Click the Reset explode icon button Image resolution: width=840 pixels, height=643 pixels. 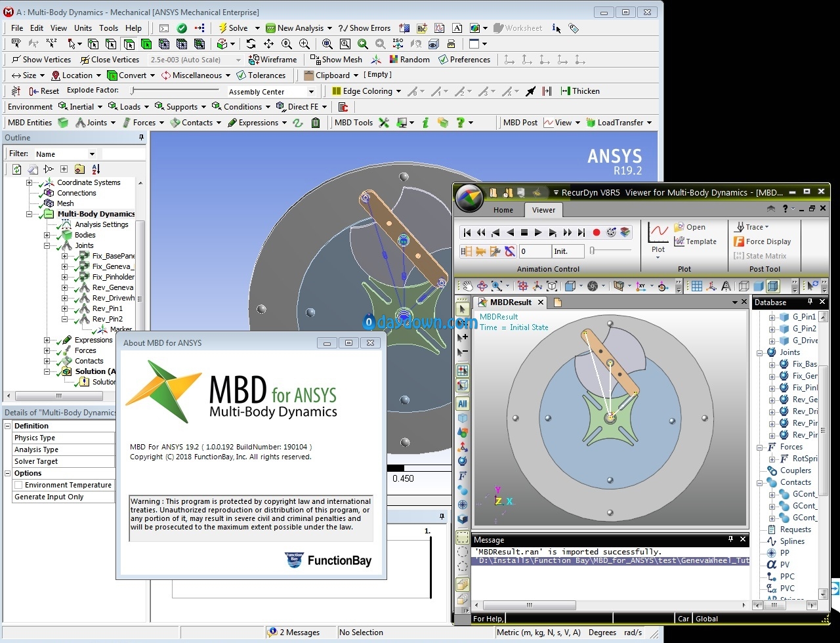[x=45, y=91]
